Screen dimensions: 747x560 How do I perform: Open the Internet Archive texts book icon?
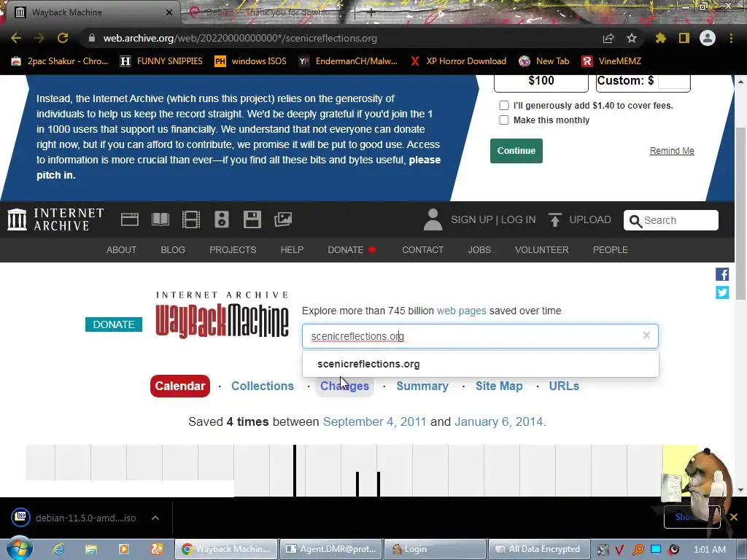pos(160,219)
